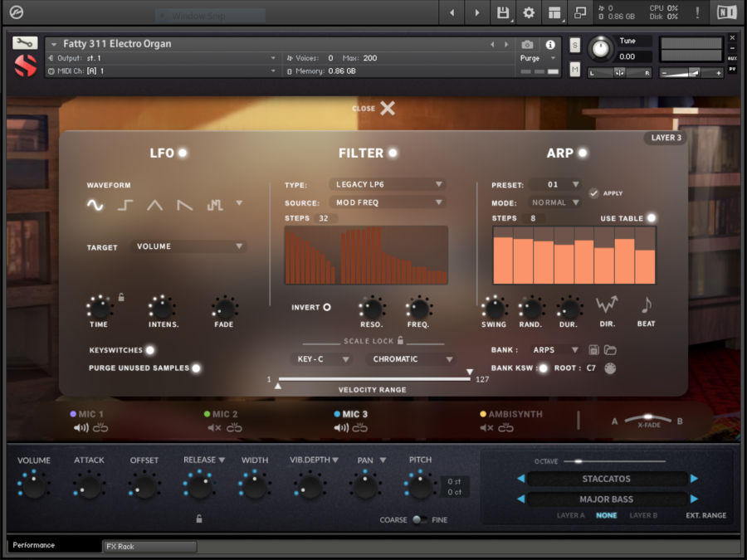This screenshot has height=560, width=747.
Task: Click the CLOSE button above the panel
Action: [x=374, y=108]
